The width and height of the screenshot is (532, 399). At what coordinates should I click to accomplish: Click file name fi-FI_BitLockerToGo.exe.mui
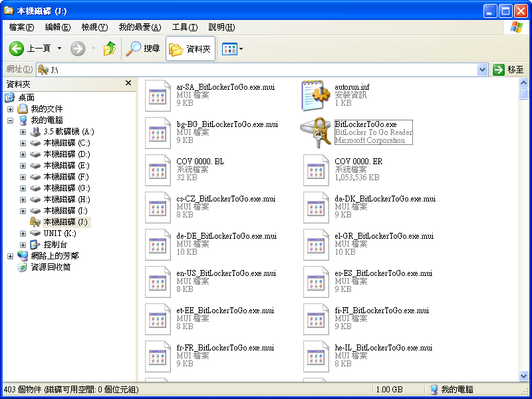[382, 311]
